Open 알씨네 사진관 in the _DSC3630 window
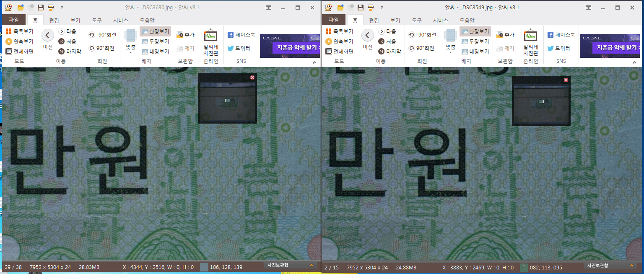Viewport: 644px width, 274px height. (x=211, y=43)
